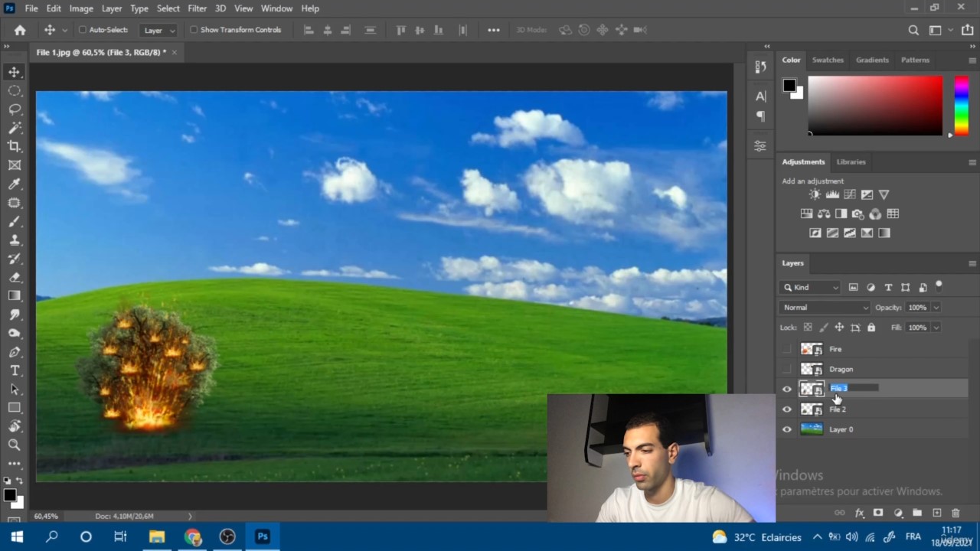Open the Filter menu
This screenshot has width=980, height=551.
[198, 8]
